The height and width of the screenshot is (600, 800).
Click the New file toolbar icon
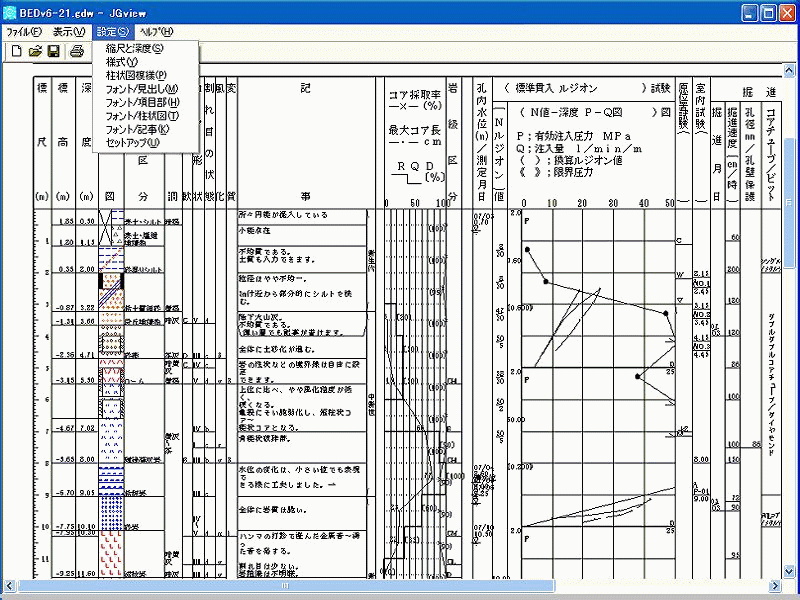click(16, 51)
